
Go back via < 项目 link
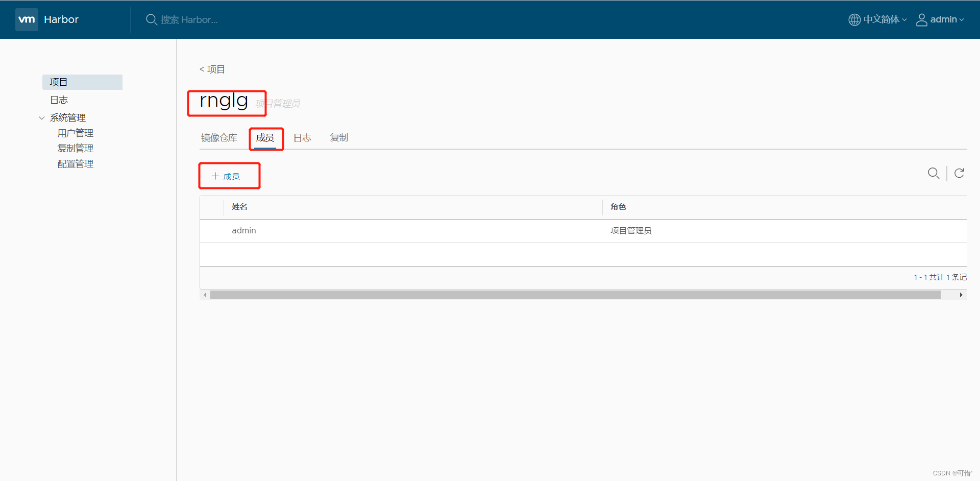pos(212,69)
